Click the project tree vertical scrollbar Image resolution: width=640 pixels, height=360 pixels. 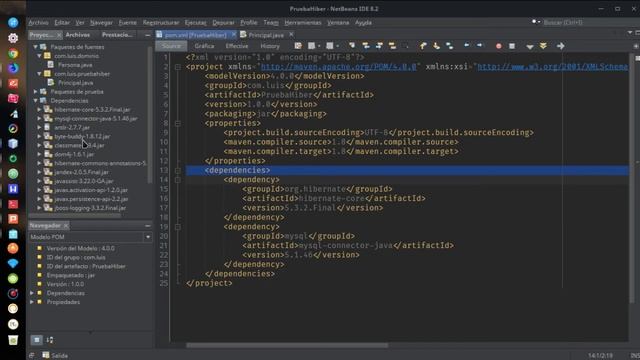150,114
